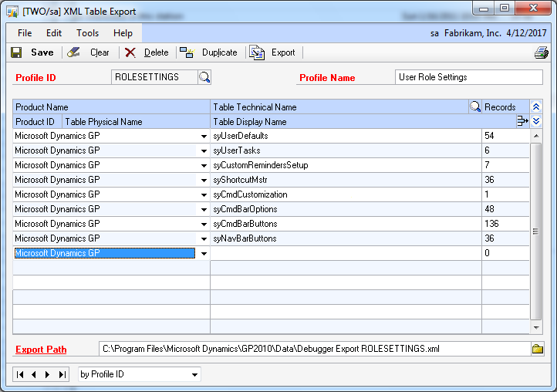Open Table Technical Name lookup magnifier
Screen dimensions: 557x392
pos(475,106)
